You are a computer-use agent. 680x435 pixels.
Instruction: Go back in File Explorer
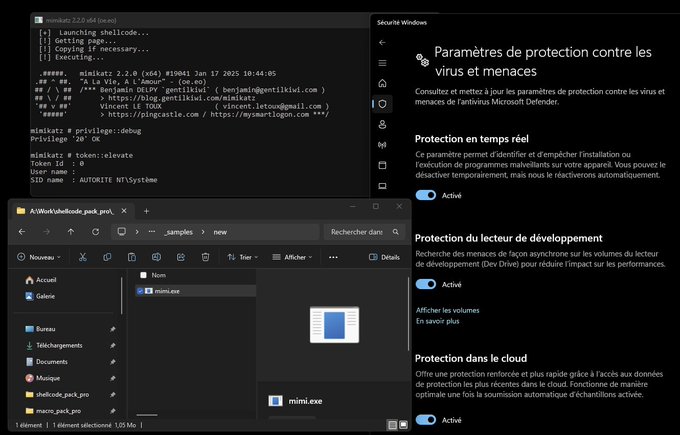coord(22,232)
